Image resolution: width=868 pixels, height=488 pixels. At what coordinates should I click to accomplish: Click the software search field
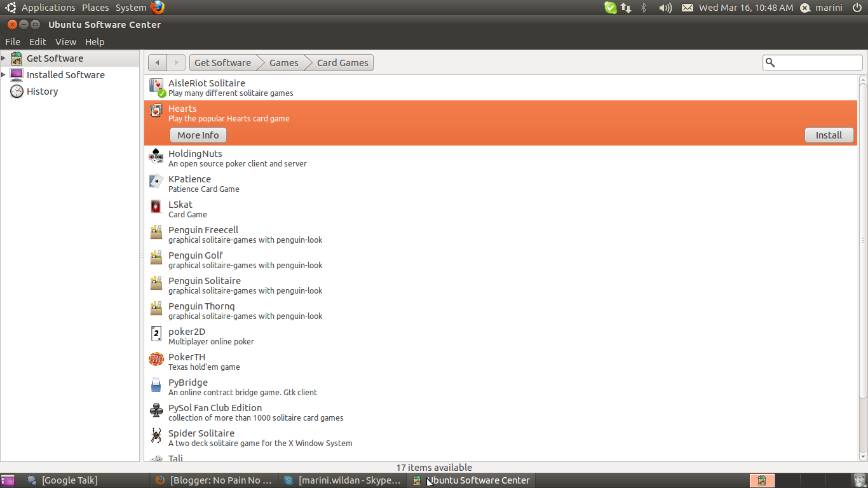[813, 62]
